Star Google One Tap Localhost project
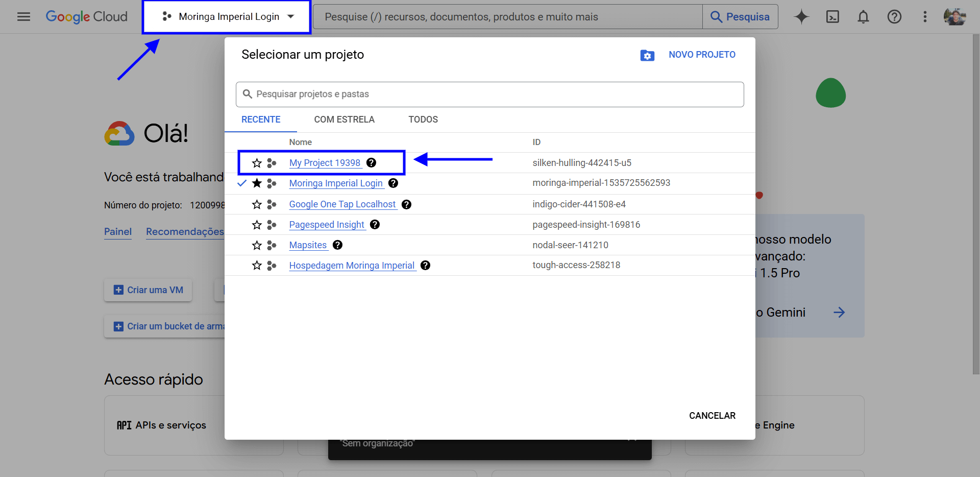The height and width of the screenshot is (477, 980). pyautogui.click(x=257, y=204)
